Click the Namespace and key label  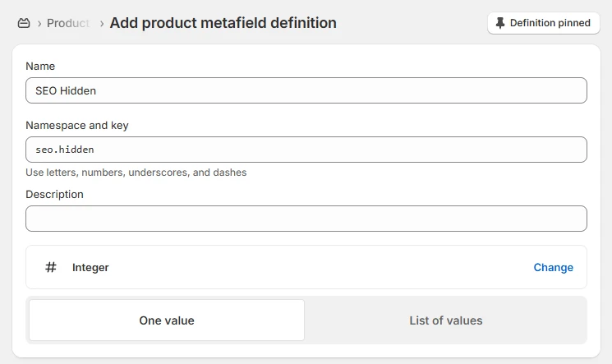[77, 125]
